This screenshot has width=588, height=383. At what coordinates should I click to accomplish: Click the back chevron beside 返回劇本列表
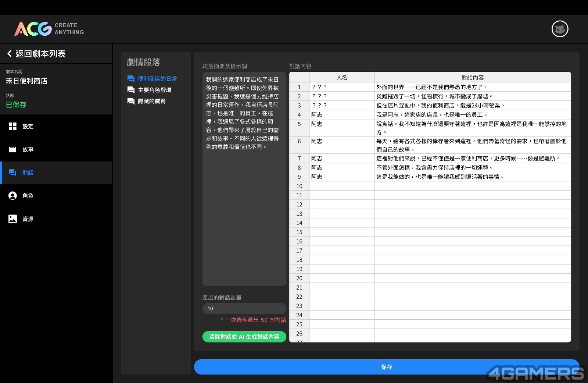pos(10,54)
